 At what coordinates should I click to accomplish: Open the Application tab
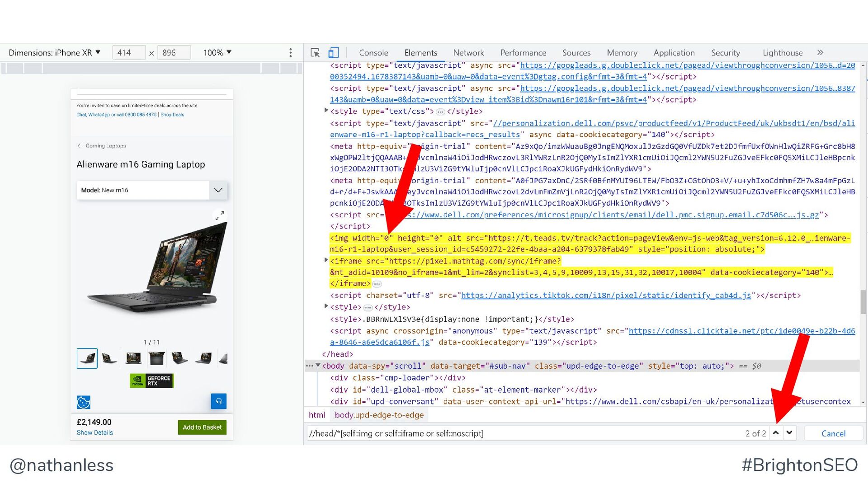(x=674, y=53)
